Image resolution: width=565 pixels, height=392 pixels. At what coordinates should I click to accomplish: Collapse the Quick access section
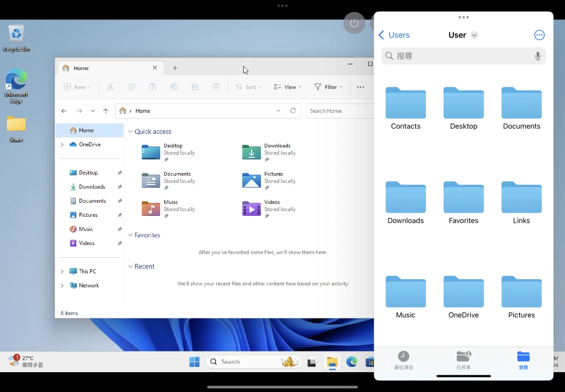point(130,132)
